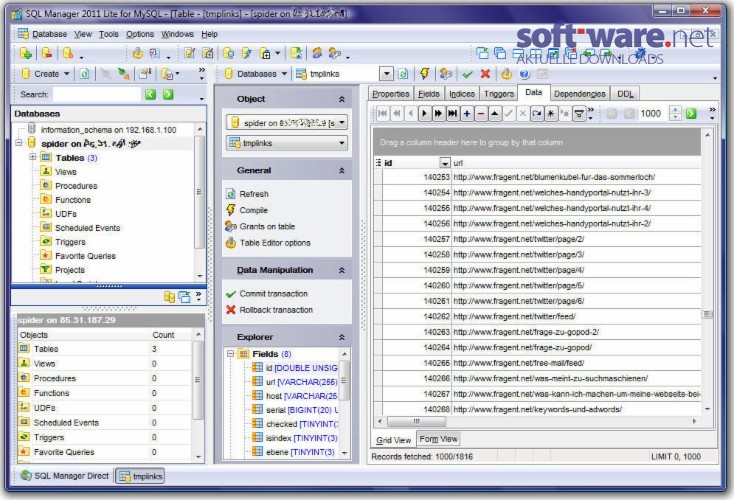Click Rollback transaction
Screen dimensions: 734x500
click(x=276, y=310)
